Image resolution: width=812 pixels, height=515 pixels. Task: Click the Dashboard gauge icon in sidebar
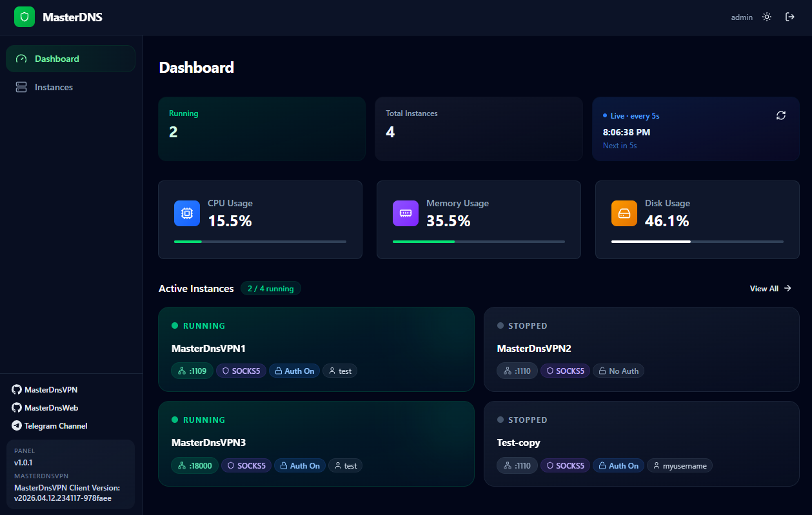click(21, 59)
